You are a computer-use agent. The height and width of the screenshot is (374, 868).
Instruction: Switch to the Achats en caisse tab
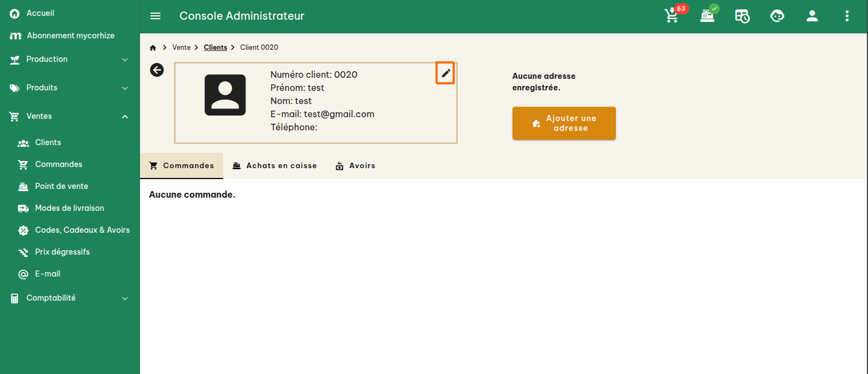[275, 165]
